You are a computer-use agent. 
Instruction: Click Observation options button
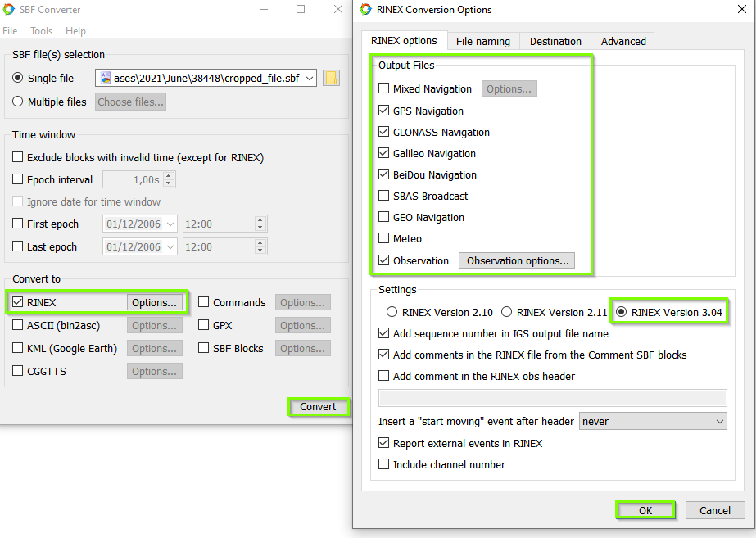pyautogui.click(x=517, y=260)
